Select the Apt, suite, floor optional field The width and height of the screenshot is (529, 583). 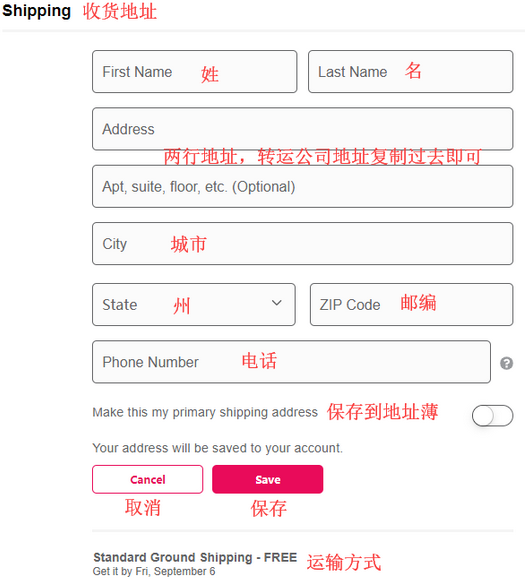coord(303,186)
